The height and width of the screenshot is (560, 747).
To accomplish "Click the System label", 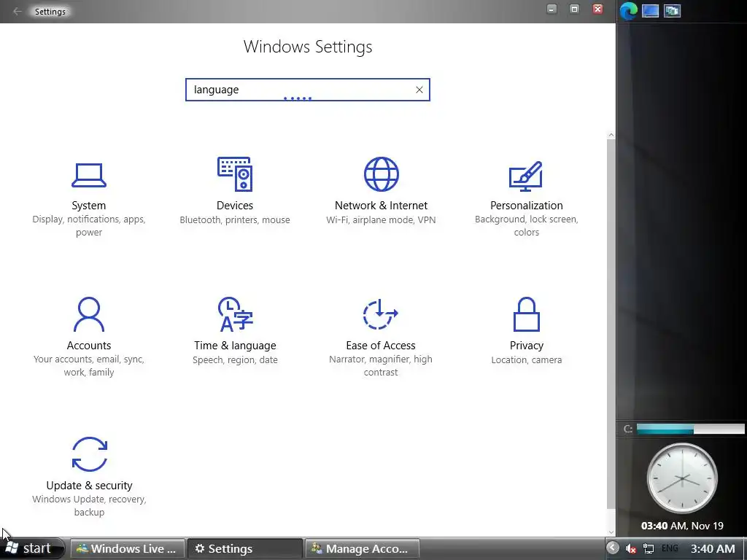I will click(x=88, y=205).
